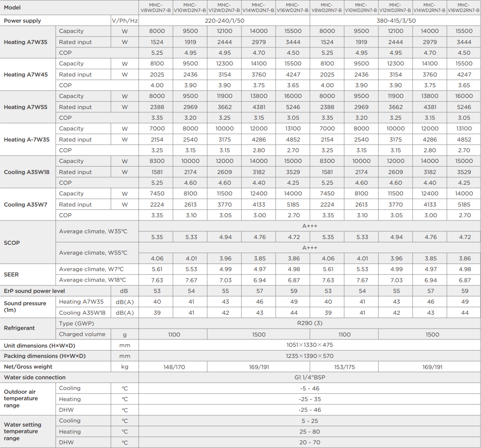Click the 220-240/1/50 power supply cell

point(224,21)
